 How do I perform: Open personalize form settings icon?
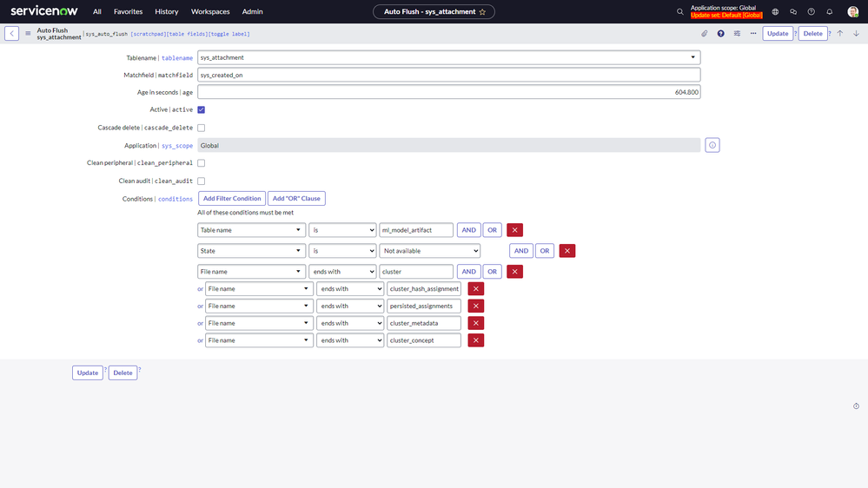pos(737,33)
